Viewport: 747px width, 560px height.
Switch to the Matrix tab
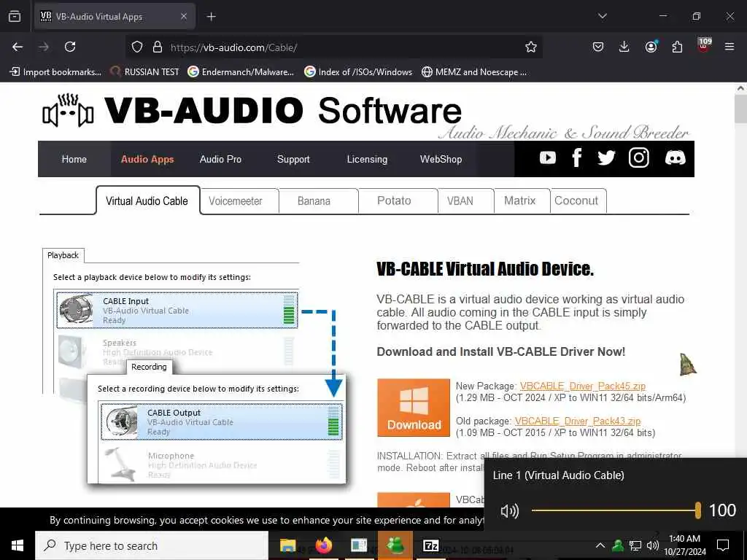[522, 201]
